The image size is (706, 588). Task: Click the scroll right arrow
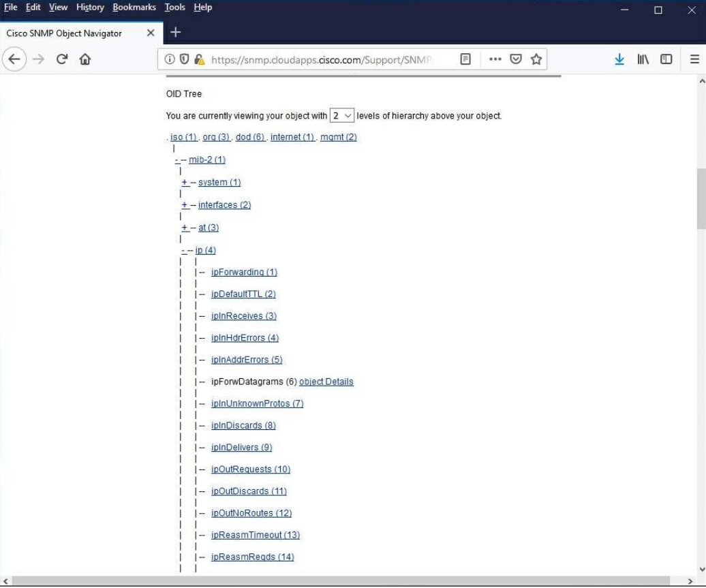[x=690, y=581]
